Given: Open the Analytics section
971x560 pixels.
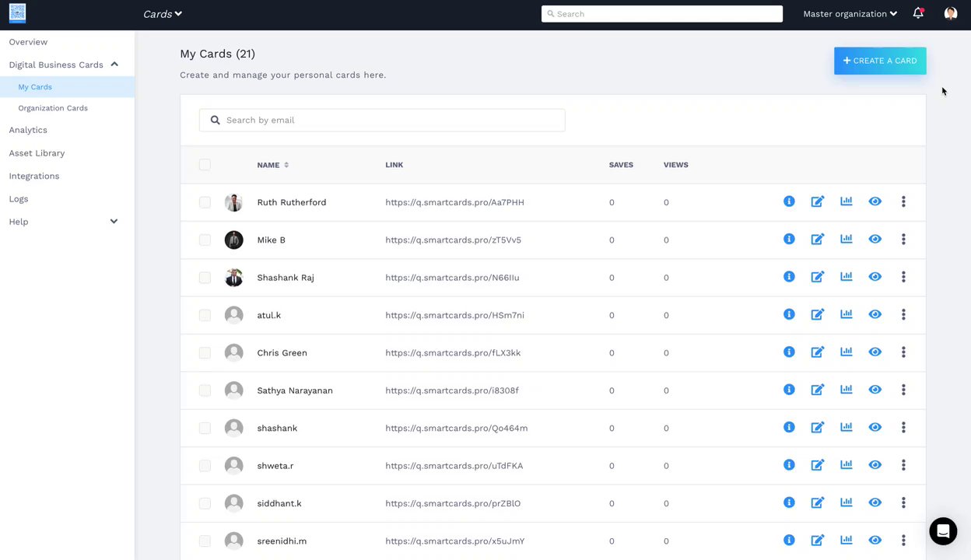Looking at the screenshot, I should [28, 130].
